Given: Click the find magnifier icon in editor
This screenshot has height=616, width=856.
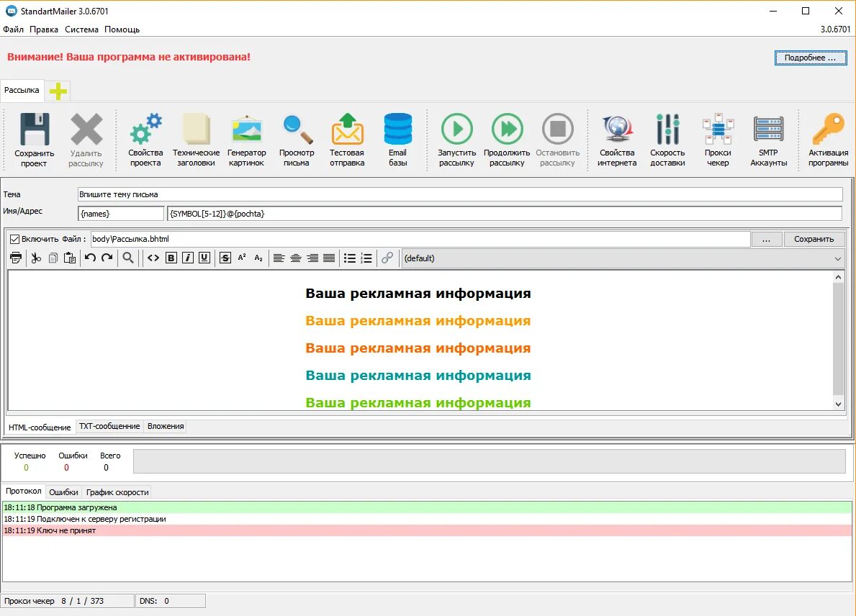Looking at the screenshot, I should pyautogui.click(x=128, y=258).
